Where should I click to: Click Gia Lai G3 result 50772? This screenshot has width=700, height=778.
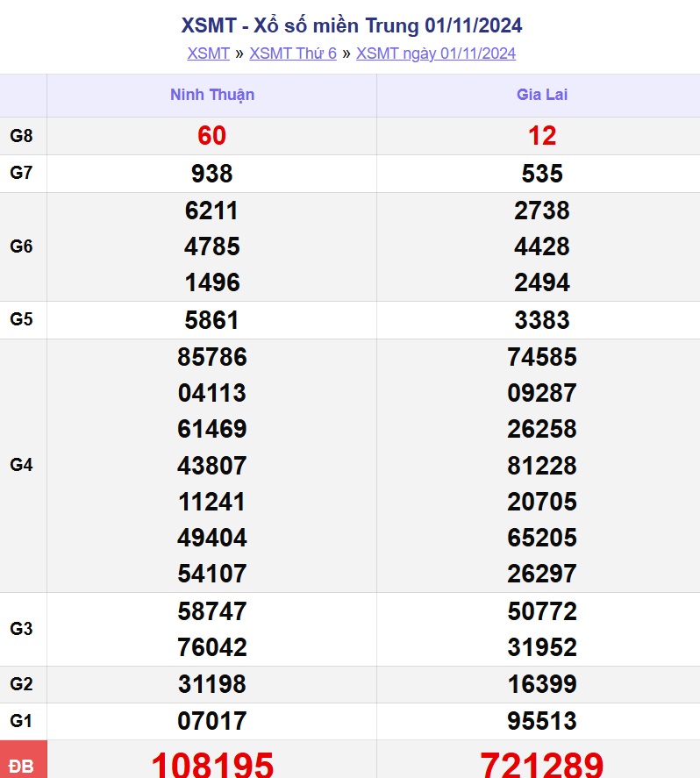coord(541,611)
